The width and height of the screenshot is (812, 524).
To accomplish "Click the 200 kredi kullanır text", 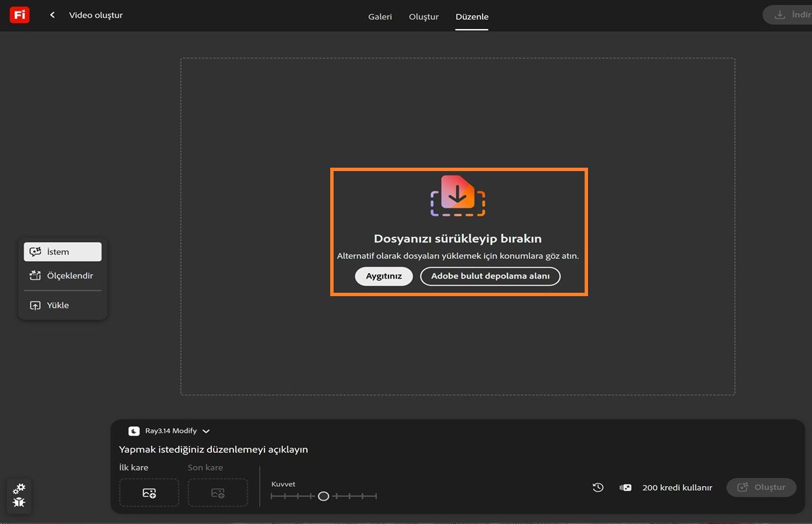I will 677,487.
